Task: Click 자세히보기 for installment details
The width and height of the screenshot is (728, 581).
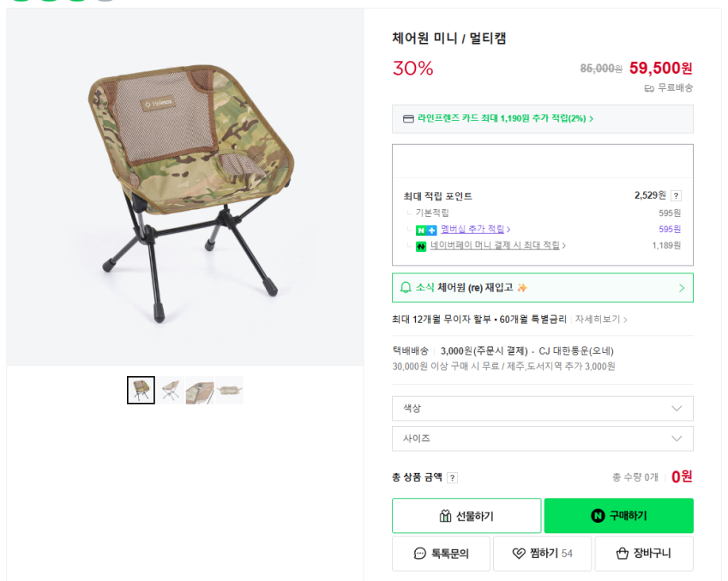Action: point(598,320)
